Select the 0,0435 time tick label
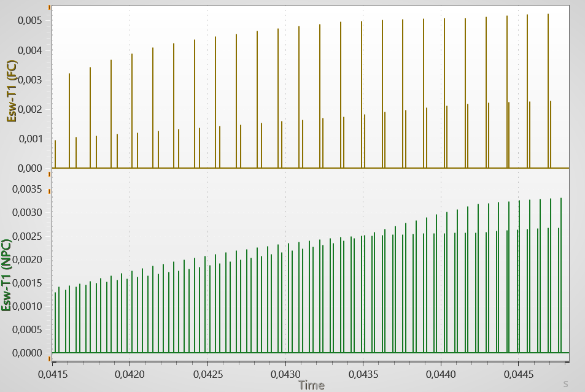Image resolution: width=585 pixels, height=392 pixels. [363, 372]
